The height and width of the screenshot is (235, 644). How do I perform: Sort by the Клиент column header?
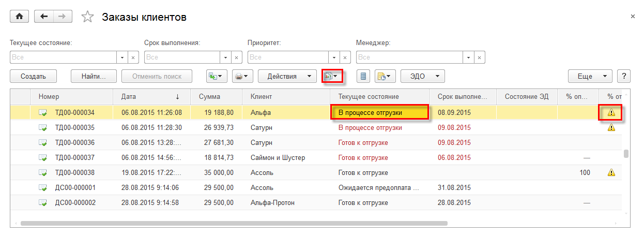coord(286,96)
